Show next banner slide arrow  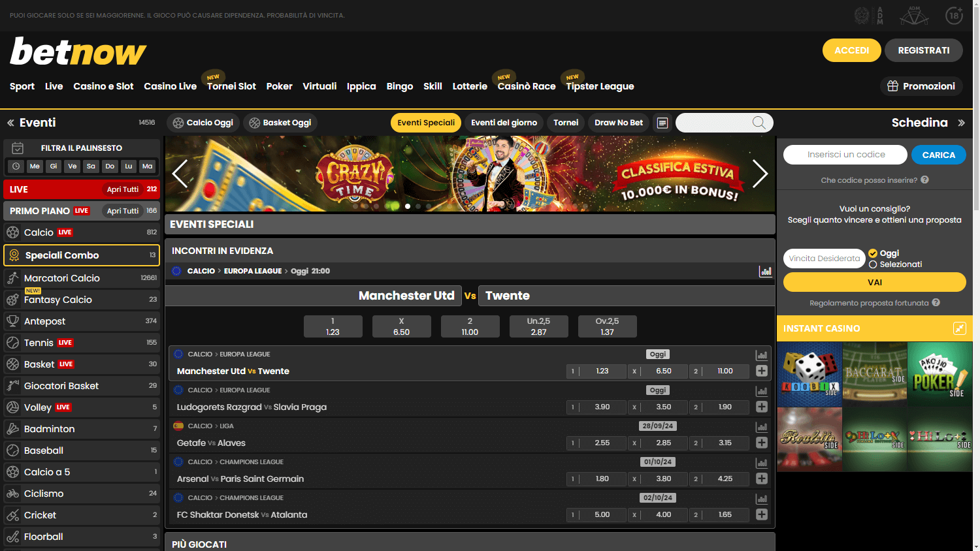[760, 174]
